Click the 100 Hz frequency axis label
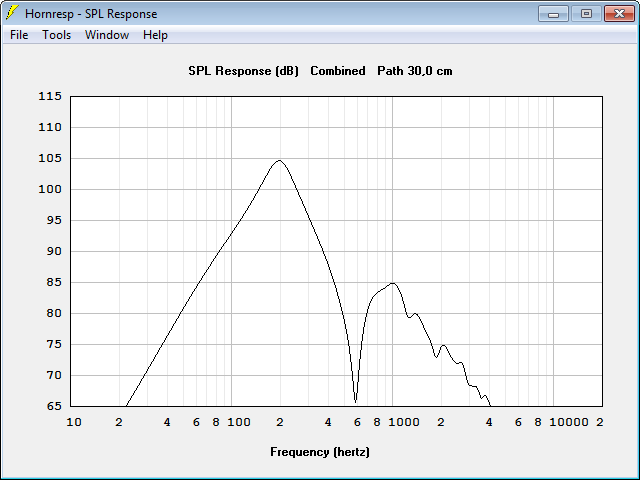The image size is (640, 480). (239, 422)
